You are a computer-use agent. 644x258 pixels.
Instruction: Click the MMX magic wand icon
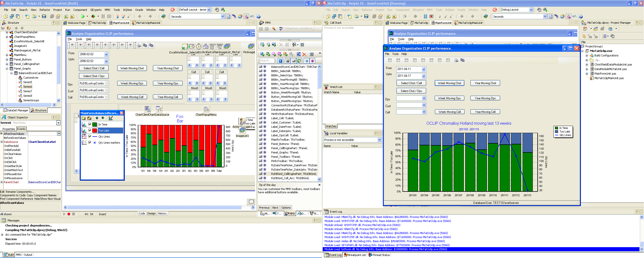coord(274,29)
